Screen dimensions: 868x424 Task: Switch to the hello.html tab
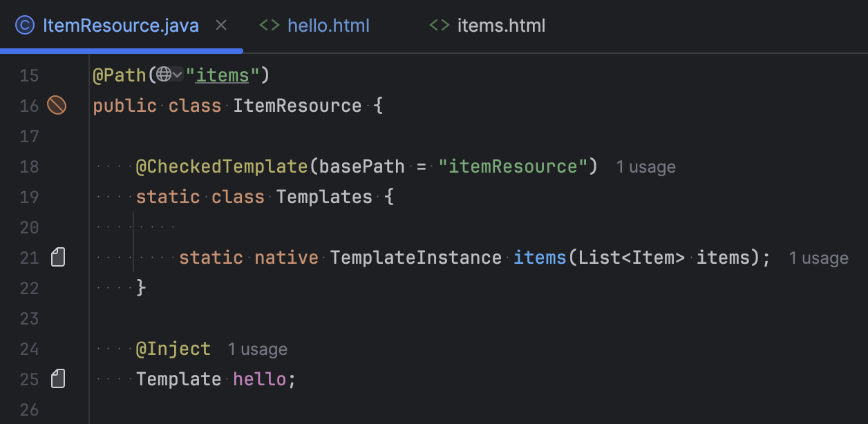(x=328, y=25)
